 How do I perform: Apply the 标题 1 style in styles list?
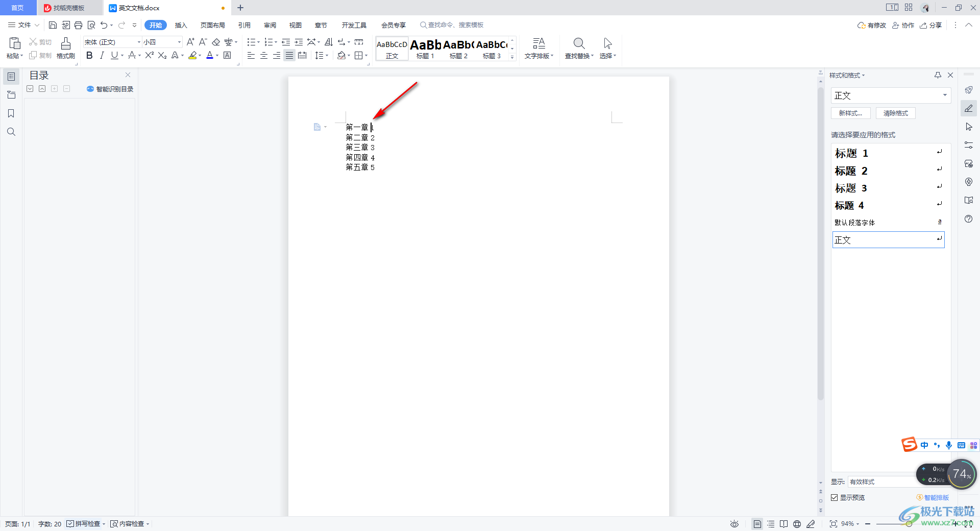coord(888,153)
